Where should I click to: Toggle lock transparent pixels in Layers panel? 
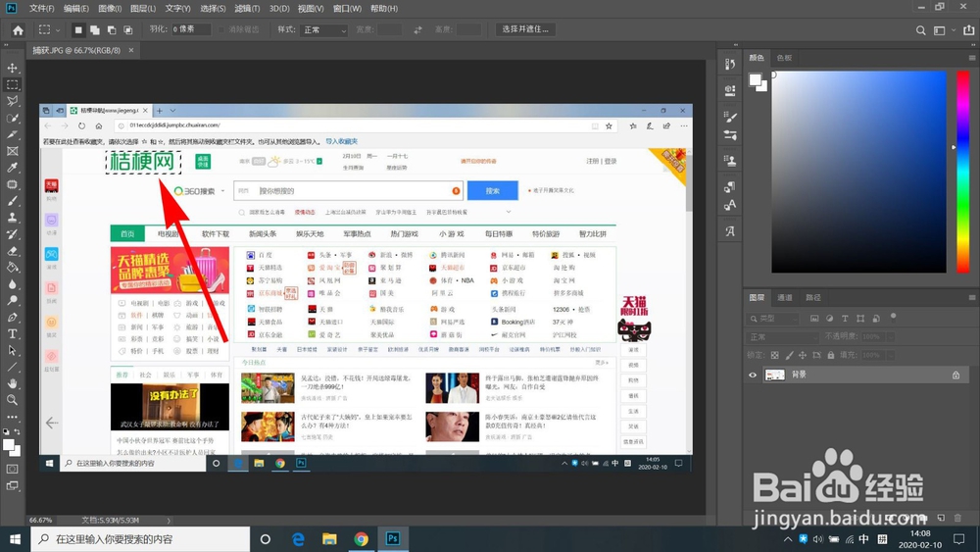coord(774,355)
